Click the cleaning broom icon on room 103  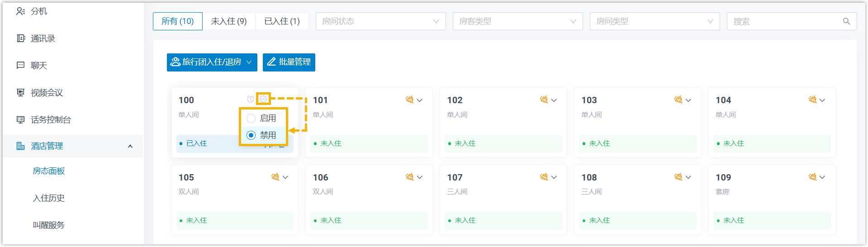click(x=678, y=100)
